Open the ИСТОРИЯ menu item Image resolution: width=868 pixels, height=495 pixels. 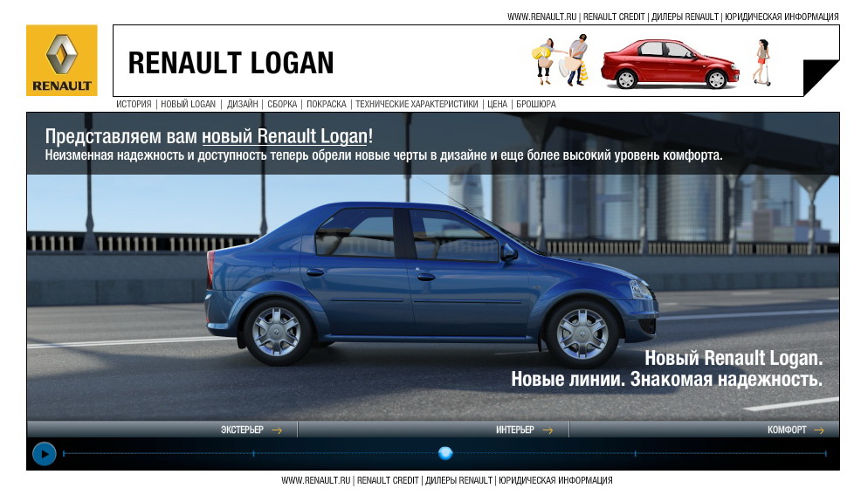(134, 104)
